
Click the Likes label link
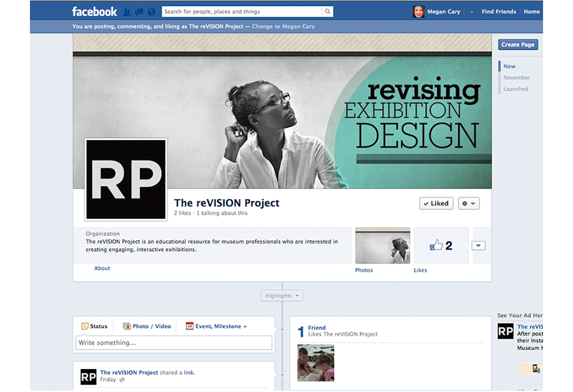(x=420, y=270)
